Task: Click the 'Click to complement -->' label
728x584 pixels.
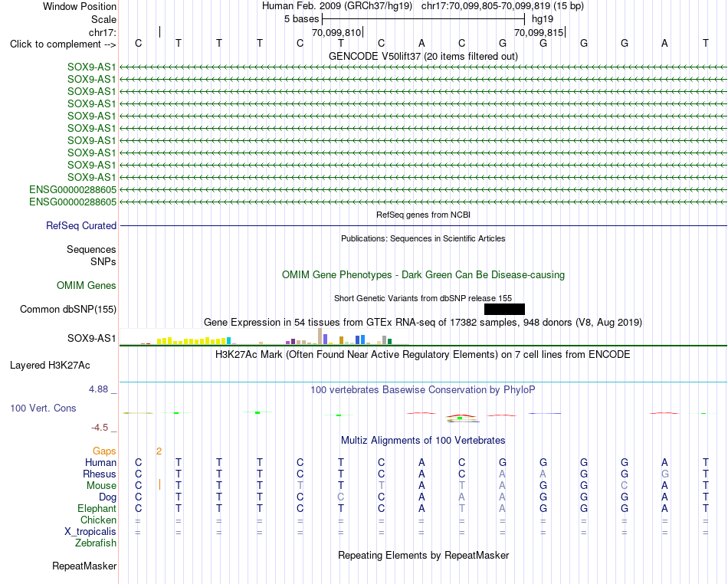Action: pos(63,44)
